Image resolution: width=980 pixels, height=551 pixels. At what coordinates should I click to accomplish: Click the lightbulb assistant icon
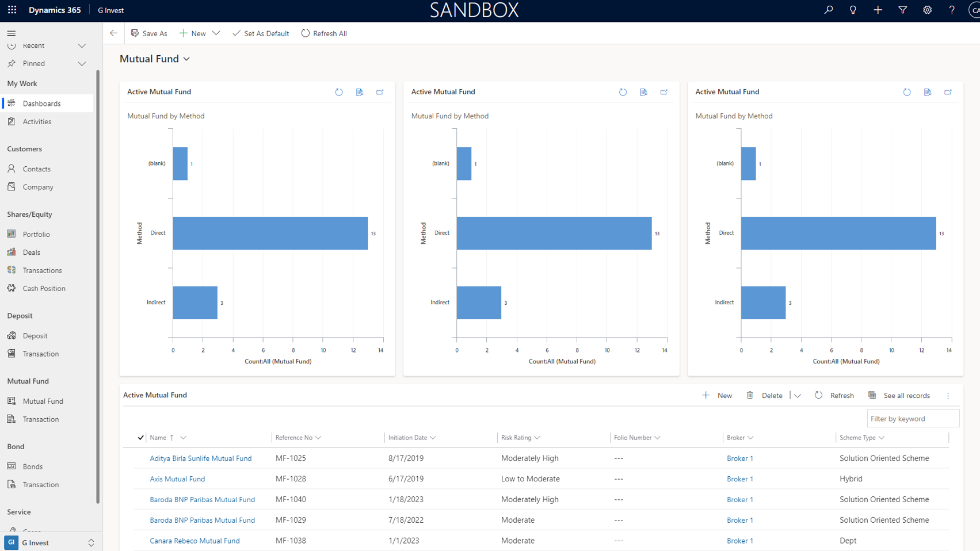[853, 10]
